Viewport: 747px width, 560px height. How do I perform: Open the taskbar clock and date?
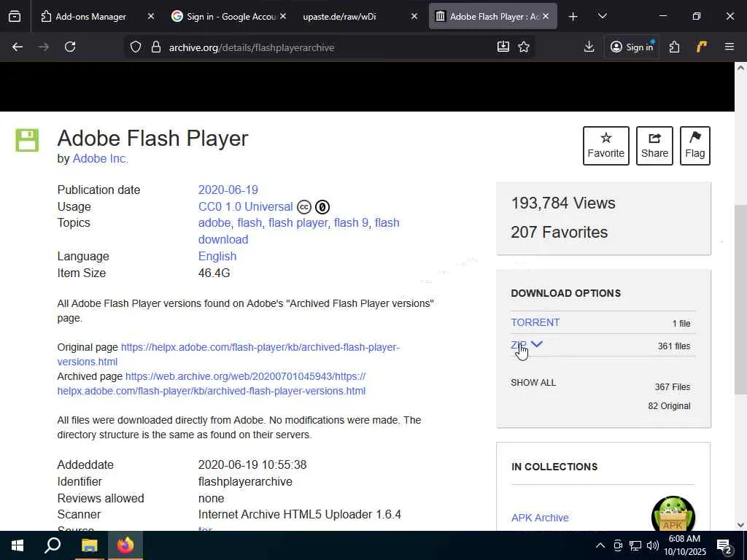[684, 545]
